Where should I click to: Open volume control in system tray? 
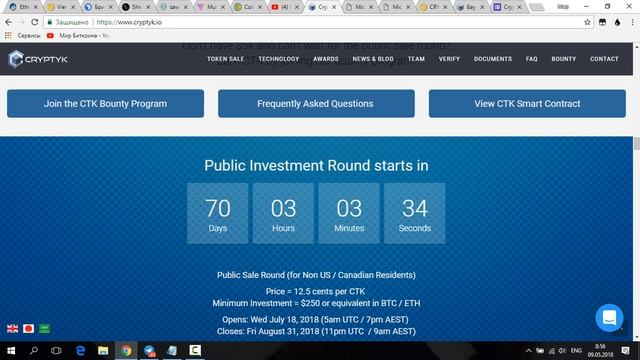tap(562, 351)
